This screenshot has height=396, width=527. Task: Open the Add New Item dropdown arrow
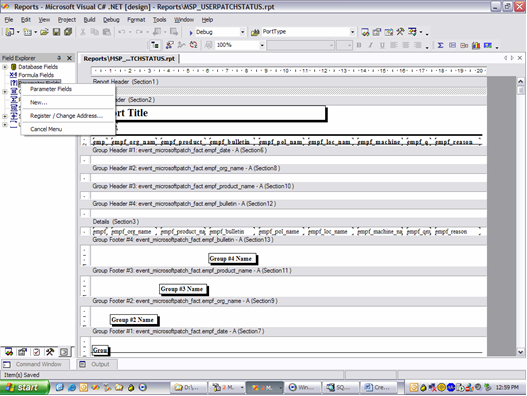pos(35,32)
